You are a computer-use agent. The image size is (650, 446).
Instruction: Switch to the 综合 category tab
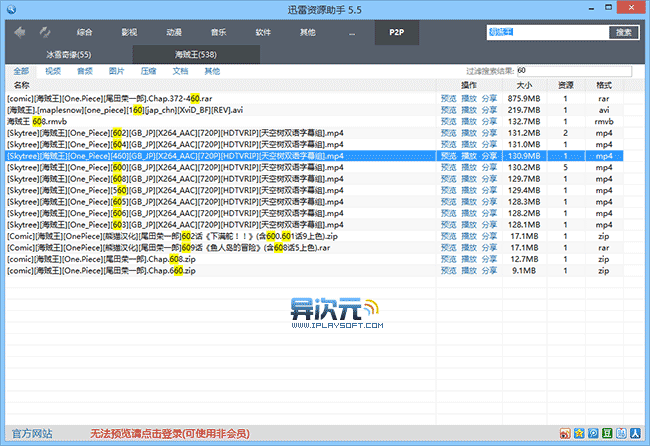click(x=84, y=32)
